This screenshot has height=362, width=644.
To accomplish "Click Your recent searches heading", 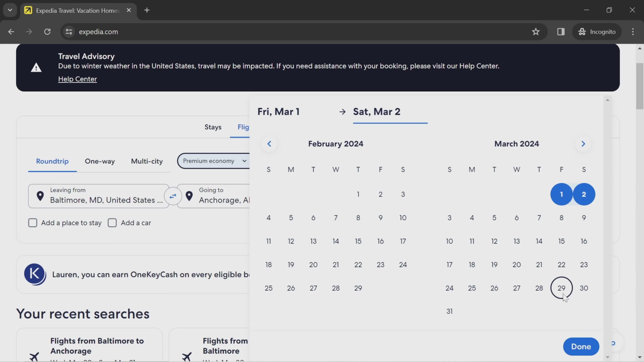I will coord(83,314).
